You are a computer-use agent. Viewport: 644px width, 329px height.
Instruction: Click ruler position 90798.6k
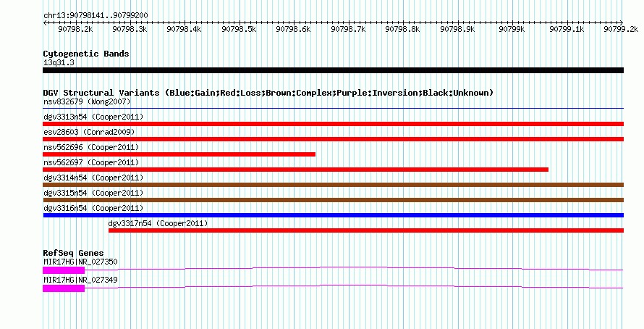click(x=293, y=29)
